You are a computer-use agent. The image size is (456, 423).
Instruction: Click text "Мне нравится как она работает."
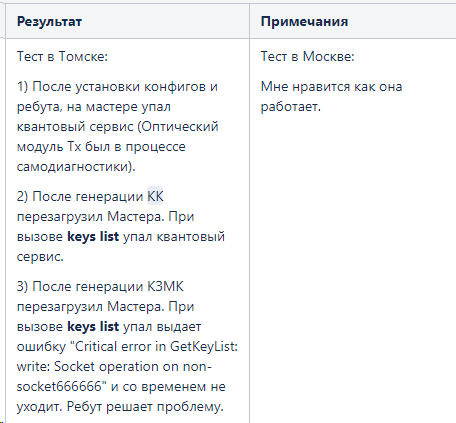[x=331, y=96]
